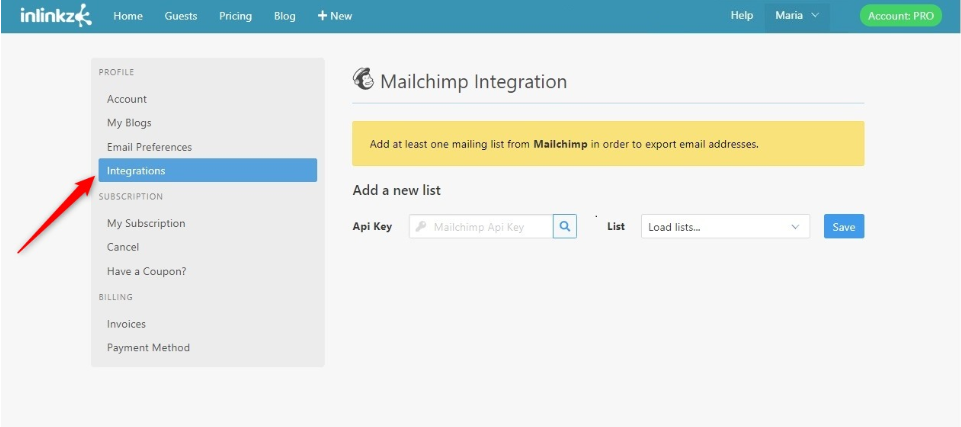Open the Home page

127,16
